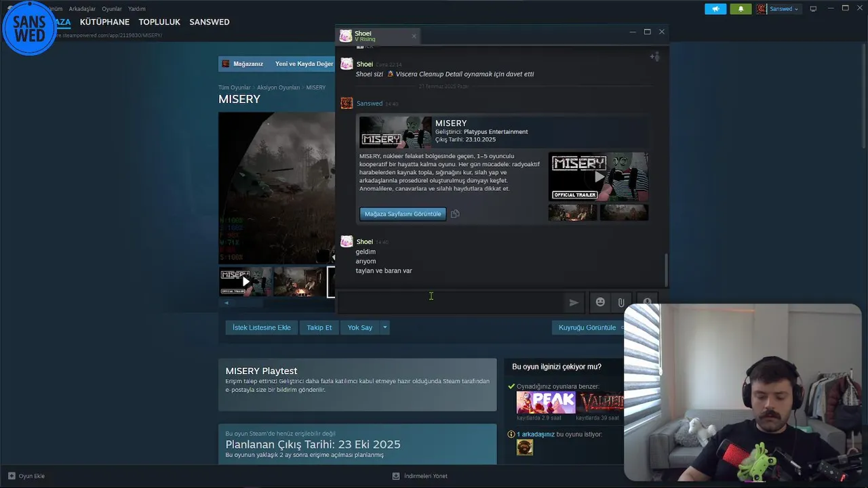The height and width of the screenshot is (488, 868).
Task: Click the MISERY title in chat card
Action: coord(451,123)
